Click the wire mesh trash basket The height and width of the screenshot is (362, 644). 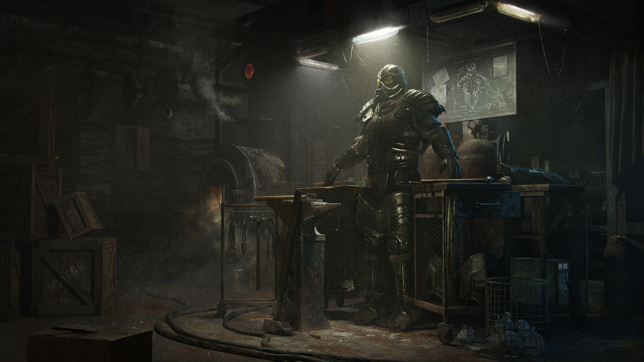516,310
